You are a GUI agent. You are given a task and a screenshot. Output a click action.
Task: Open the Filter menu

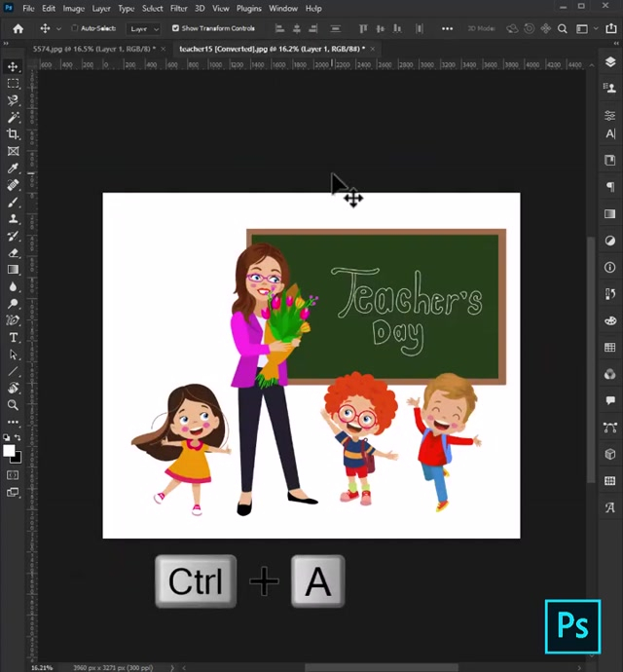pyautogui.click(x=179, y=8)
